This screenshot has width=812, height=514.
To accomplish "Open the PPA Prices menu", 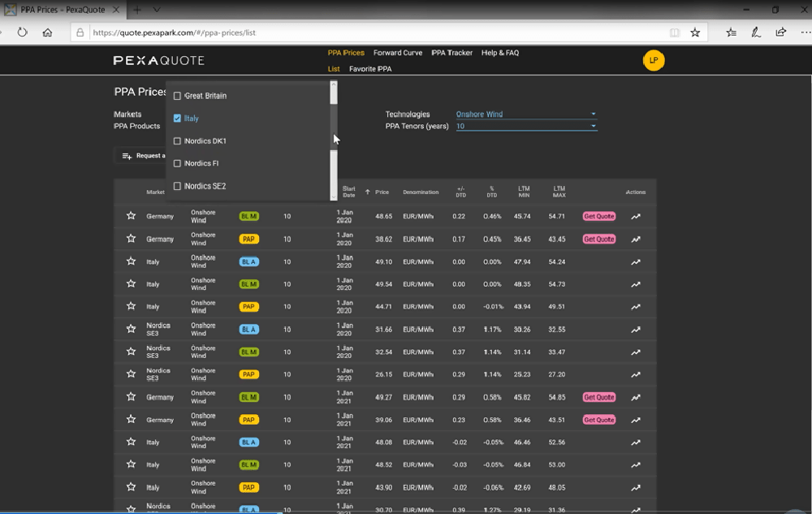I will (346, 53).
